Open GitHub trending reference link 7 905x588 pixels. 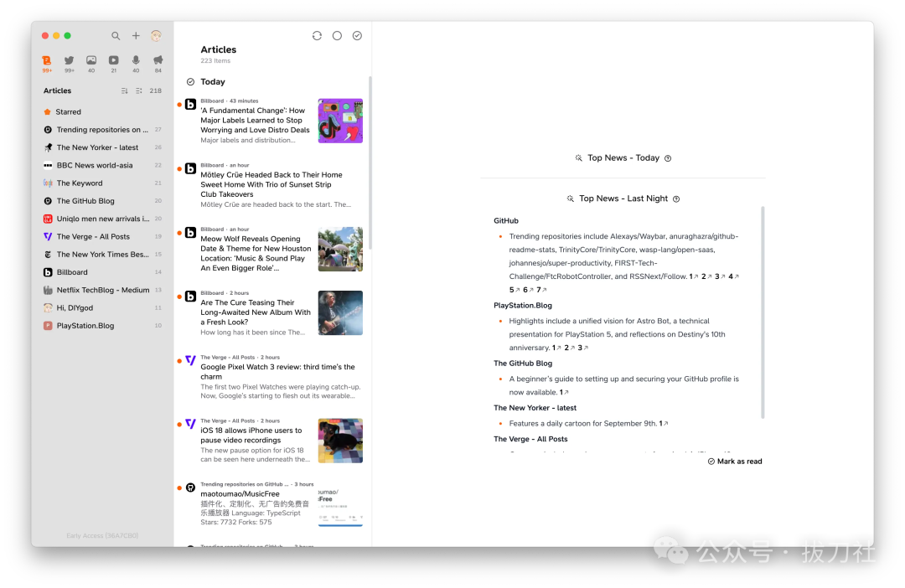pyautogui.click(x=541, y=290)
